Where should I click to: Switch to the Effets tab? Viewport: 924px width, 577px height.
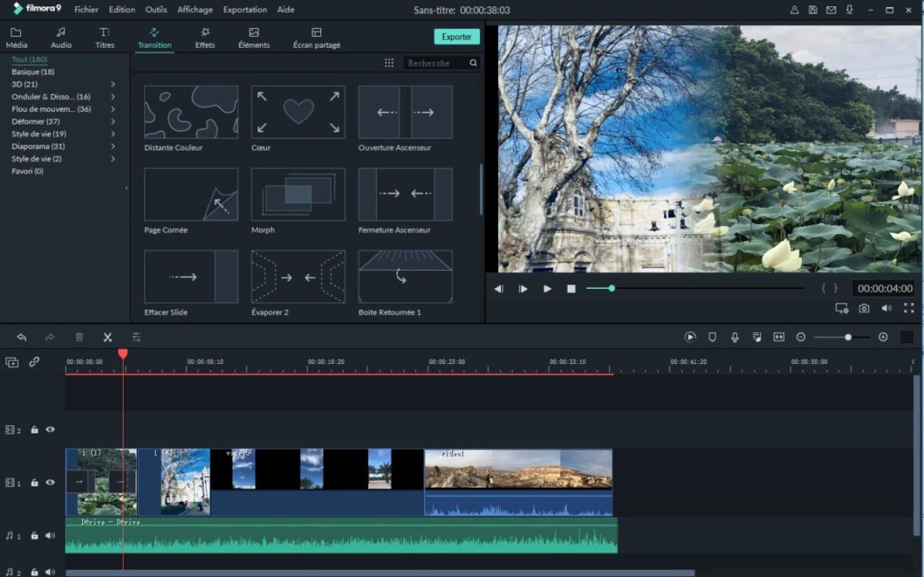[205, 38]
